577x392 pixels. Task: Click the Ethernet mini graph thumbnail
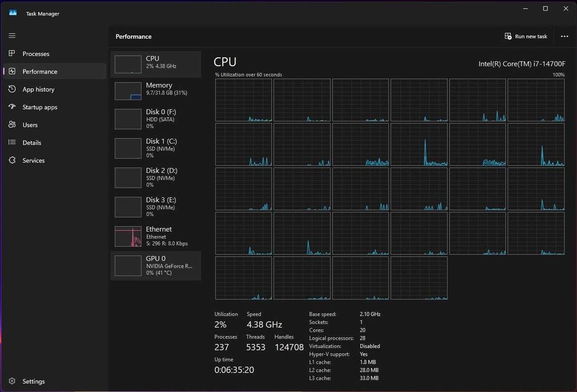click(128, 236)
